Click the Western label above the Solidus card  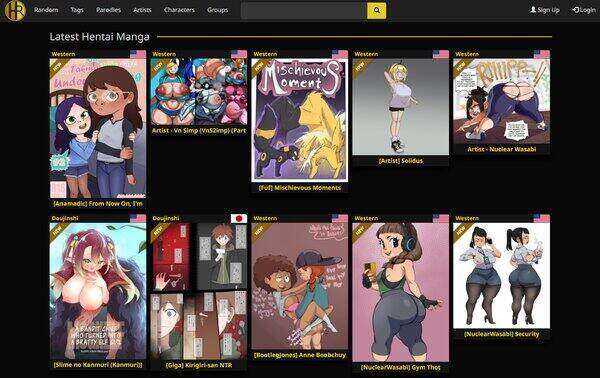click(x=366, y=54)
